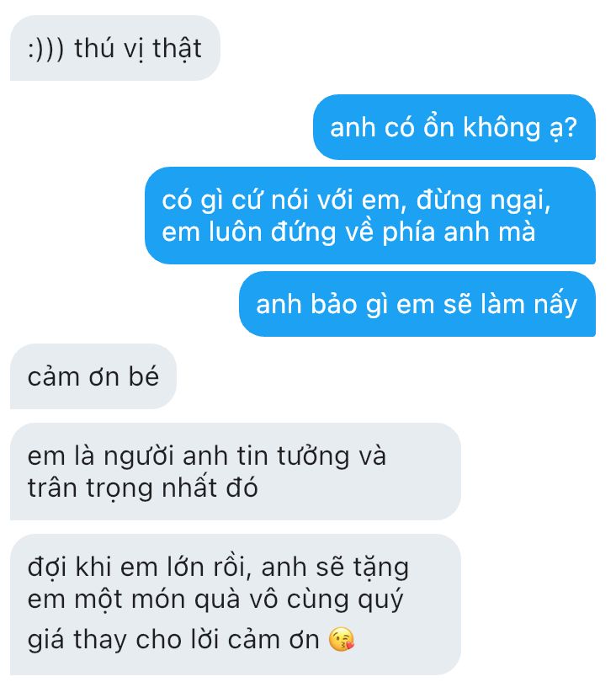Click the kissing face emoji
This screenshot has height=682, width=616.
[342, 639]
